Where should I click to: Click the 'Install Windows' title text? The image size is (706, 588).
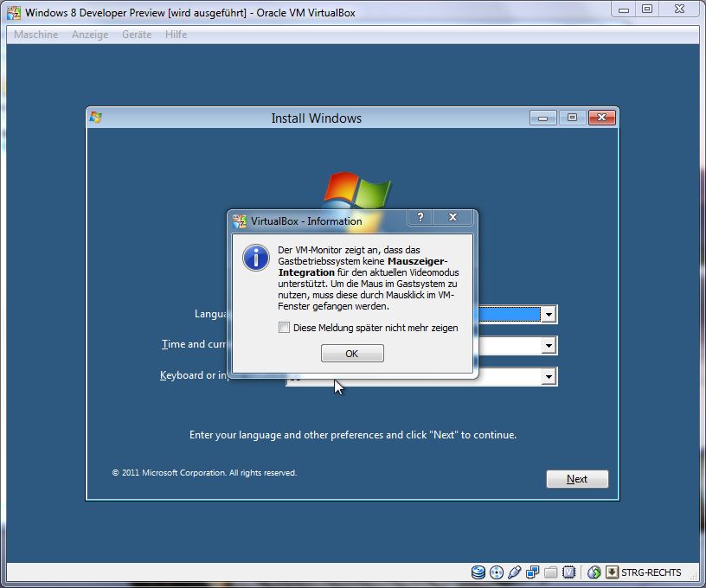click(x=317, y=118)
